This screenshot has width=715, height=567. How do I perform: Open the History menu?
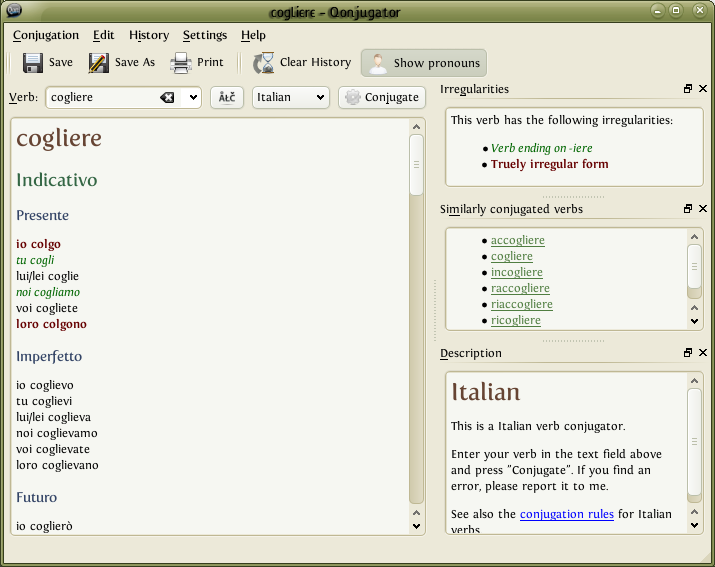tap(149, 35)
